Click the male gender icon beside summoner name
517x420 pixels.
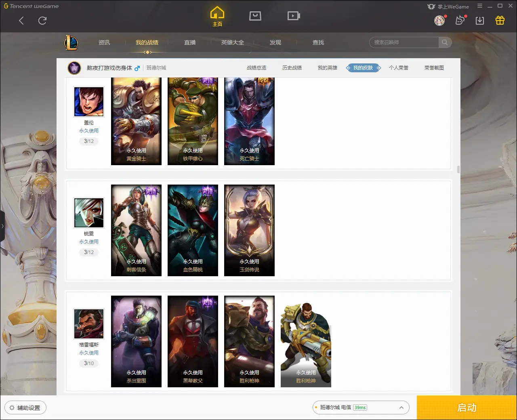pos(137,68)
